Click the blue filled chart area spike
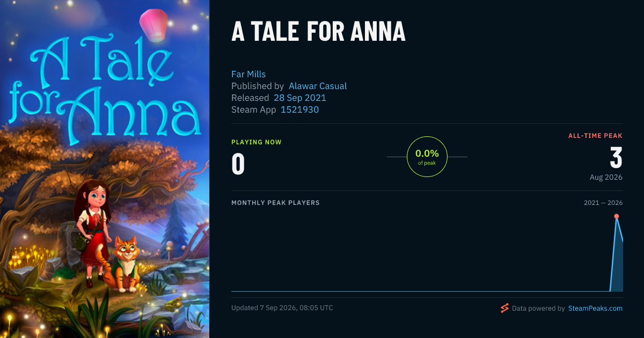644x338 pixels. click(618, 263)
